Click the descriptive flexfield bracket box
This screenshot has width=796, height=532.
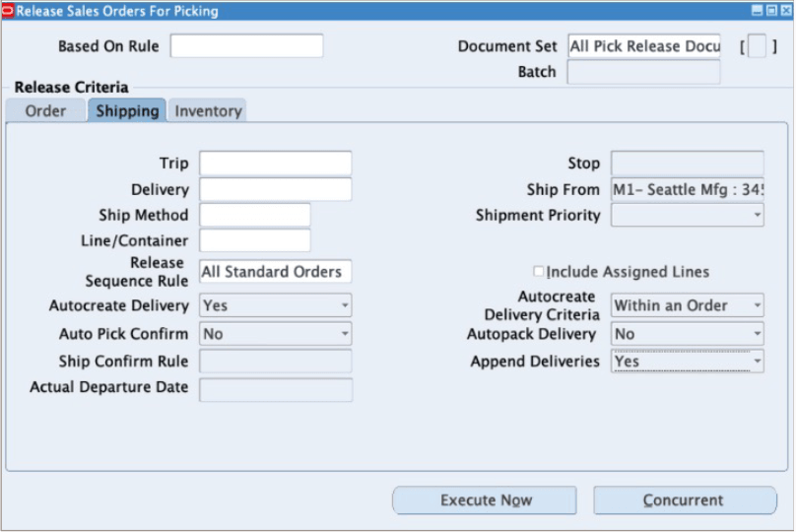[757, 46]
